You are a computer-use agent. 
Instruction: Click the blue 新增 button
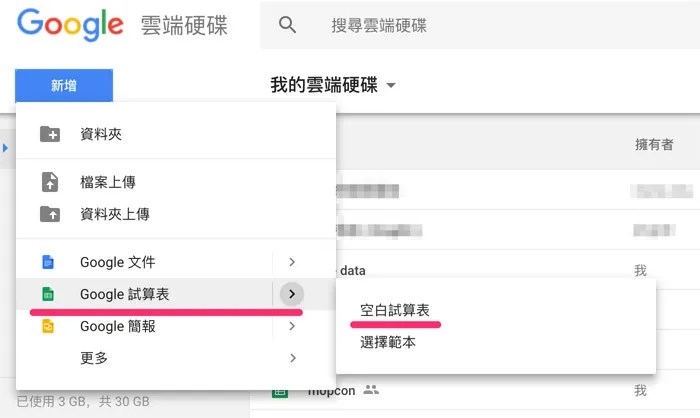[x=64, y=85]
